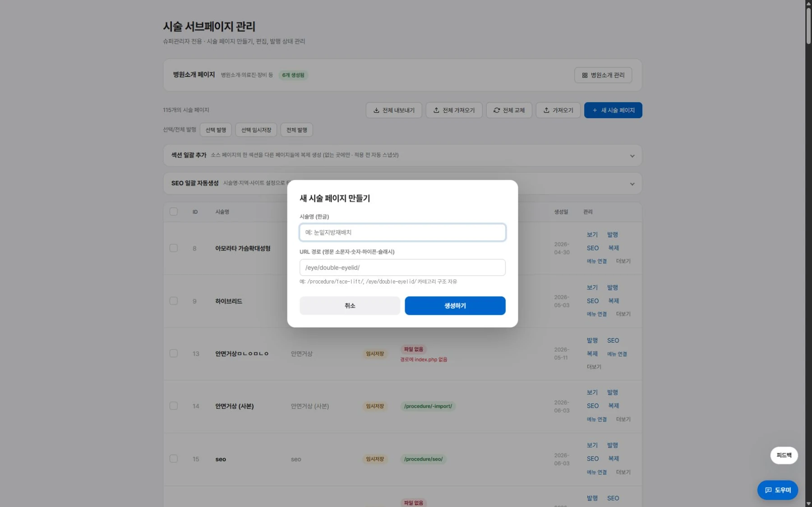Click the 피드백 floating button
The height and width of the screenshot is (507, 812).
pyautogui.click(x=784, y=455)
